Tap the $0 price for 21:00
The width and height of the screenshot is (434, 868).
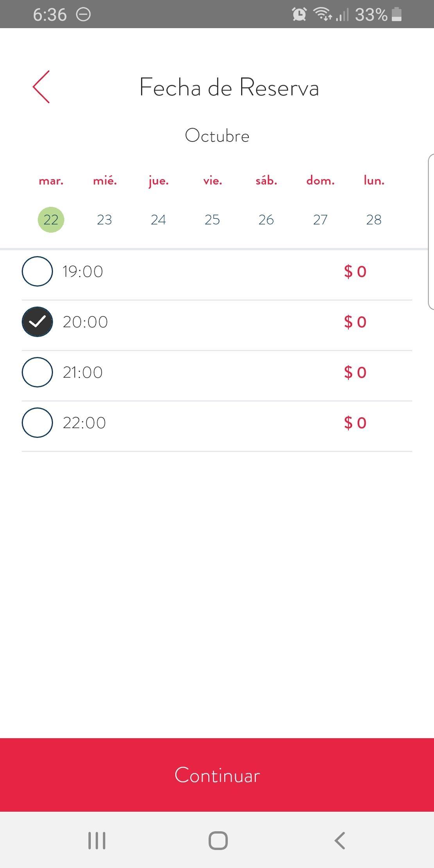coord(355,372)
